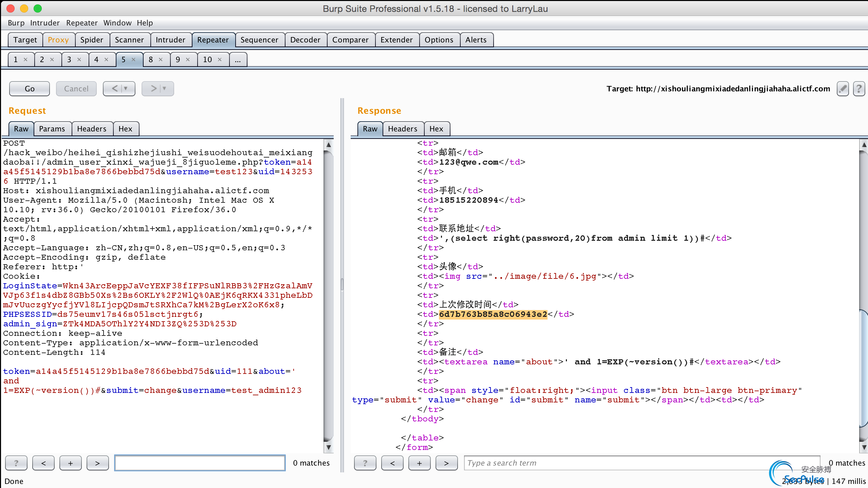This screenshot has height=488, width=868.
Task: Click the PHPSESSID cookie name in request
Action: (x=27, y=314)
